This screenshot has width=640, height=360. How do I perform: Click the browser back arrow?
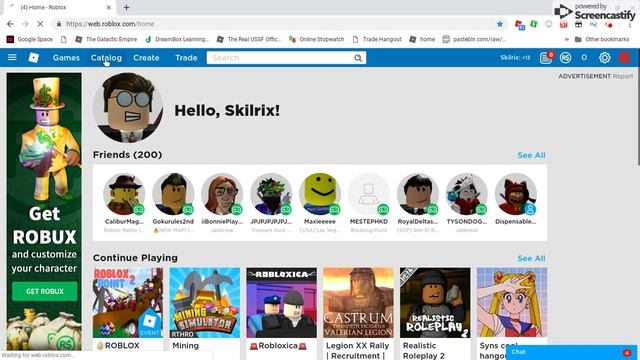[x=10, y=24]
